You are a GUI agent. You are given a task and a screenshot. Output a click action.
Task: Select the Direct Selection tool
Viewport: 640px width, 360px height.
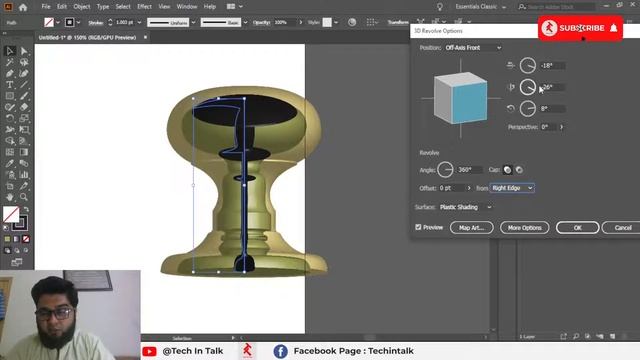(x=24, y=51)
